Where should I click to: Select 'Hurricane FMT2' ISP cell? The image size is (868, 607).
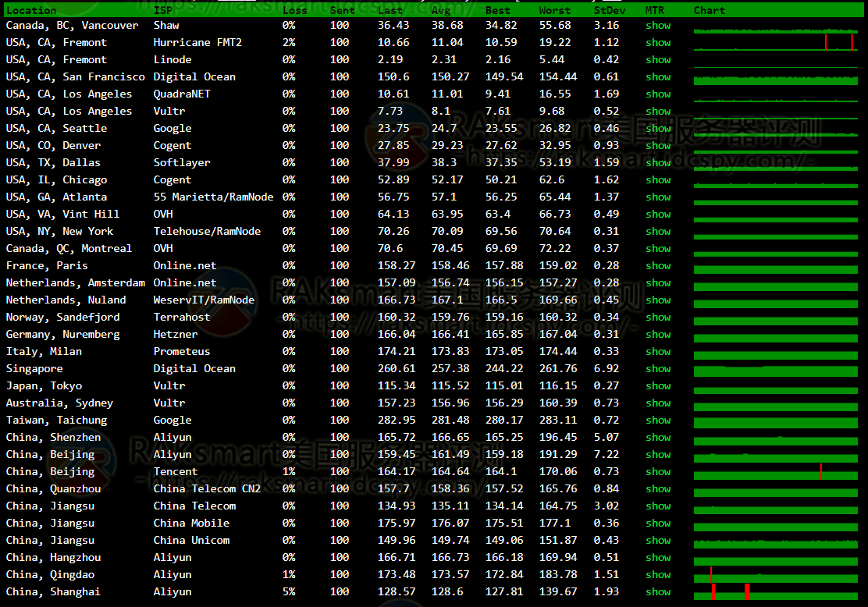pos(197,43)
